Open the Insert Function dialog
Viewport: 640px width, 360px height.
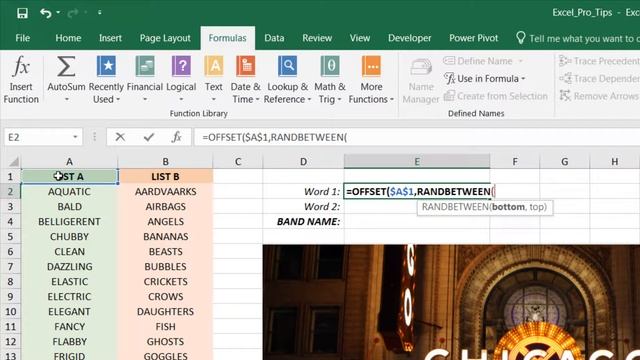point(21,79)
